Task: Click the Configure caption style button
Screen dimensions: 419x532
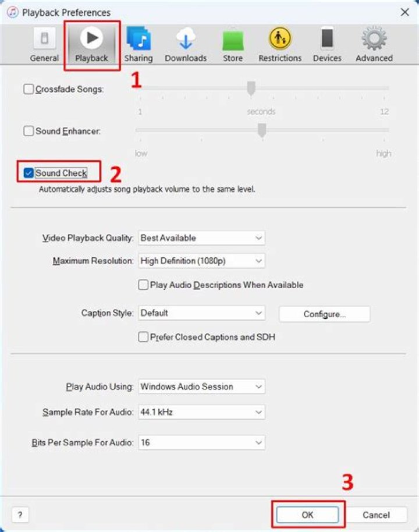Action: coord(324,314)
